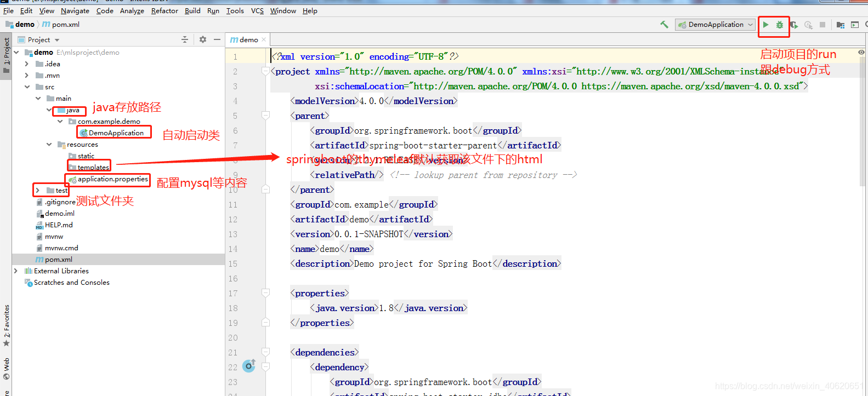Collapse the demo root folder
The height and width of the screenshot is (396, 868).
pos(16,53)
